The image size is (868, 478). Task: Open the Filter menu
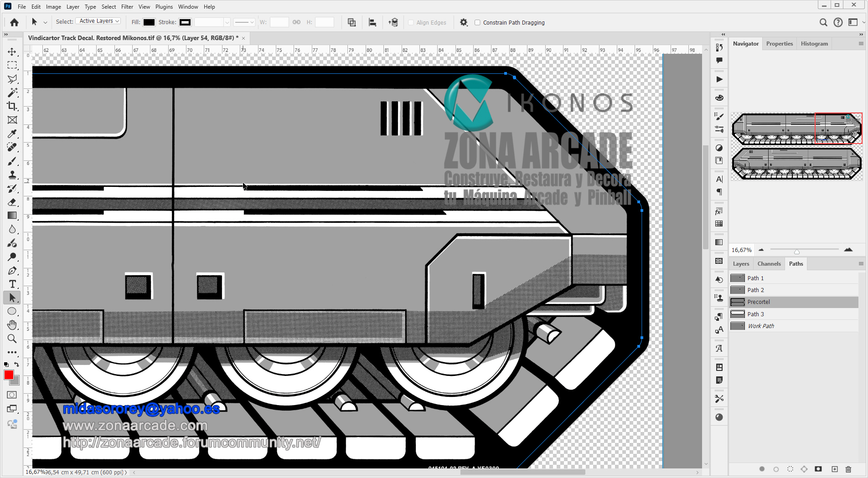click(127, 7)
